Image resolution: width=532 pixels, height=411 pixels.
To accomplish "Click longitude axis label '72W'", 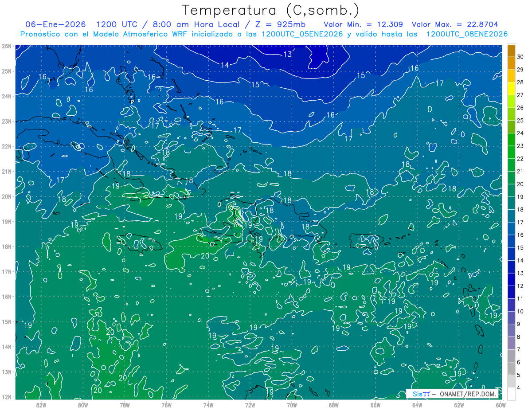I will (250, 405).
